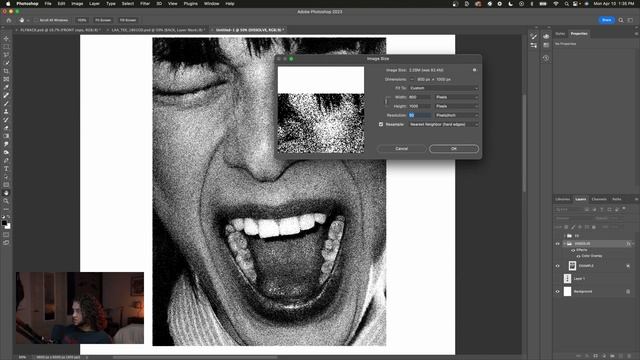Click OK in Image Size dialog

pos(453,149)
